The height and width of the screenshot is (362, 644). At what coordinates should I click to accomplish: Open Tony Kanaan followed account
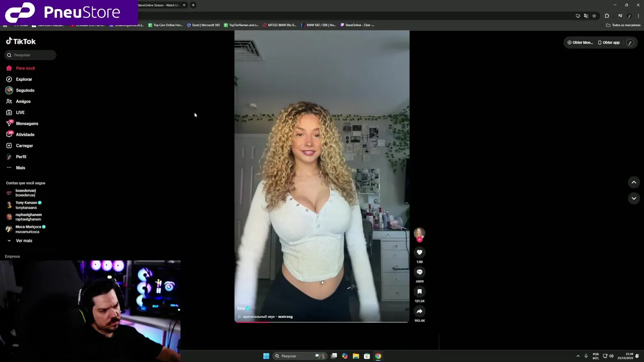click(24, 205)
